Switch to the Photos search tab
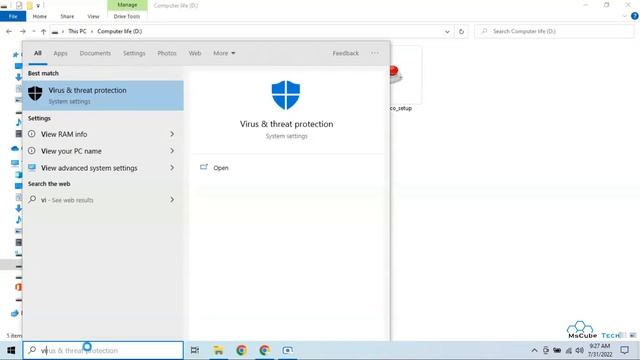The image size is (640, 360). point(167,53)
